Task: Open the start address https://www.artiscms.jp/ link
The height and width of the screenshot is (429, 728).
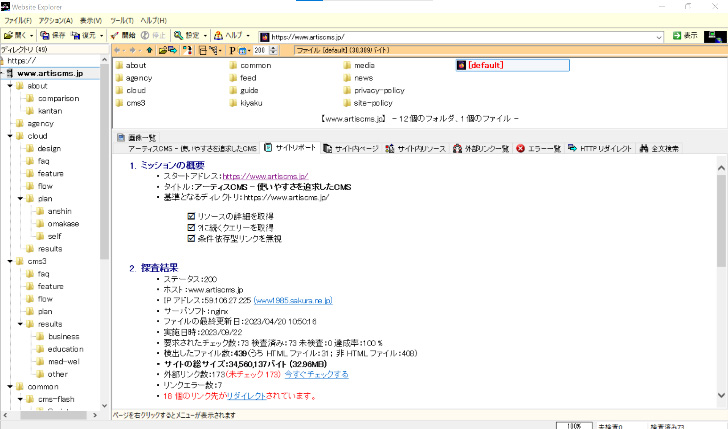Action: [265, 176]
